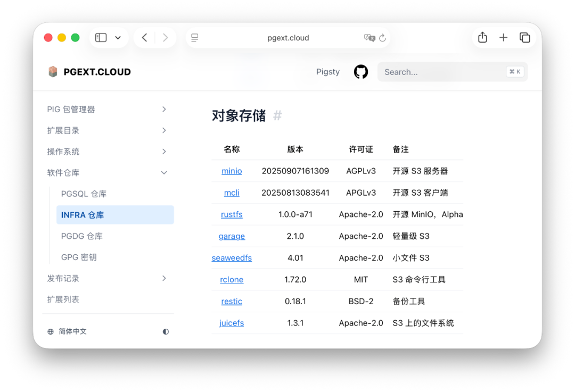Open the 简体中文 language selector

point(72,331)
